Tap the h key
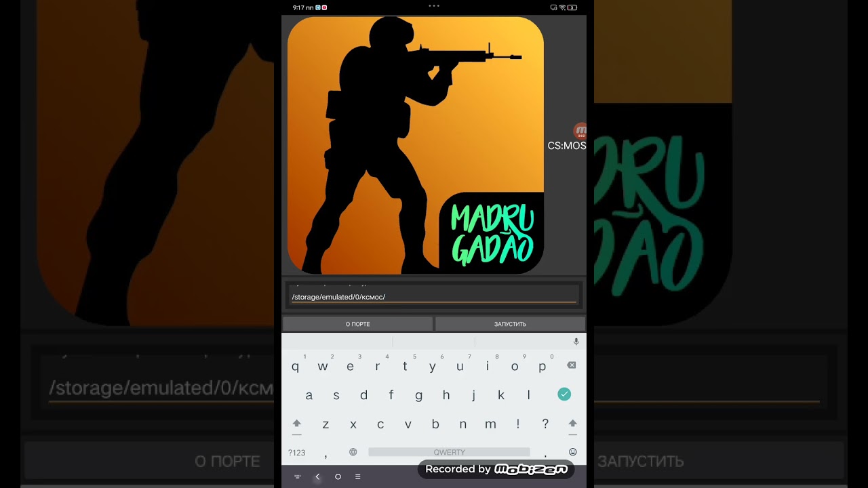 [x=446, y=395]
